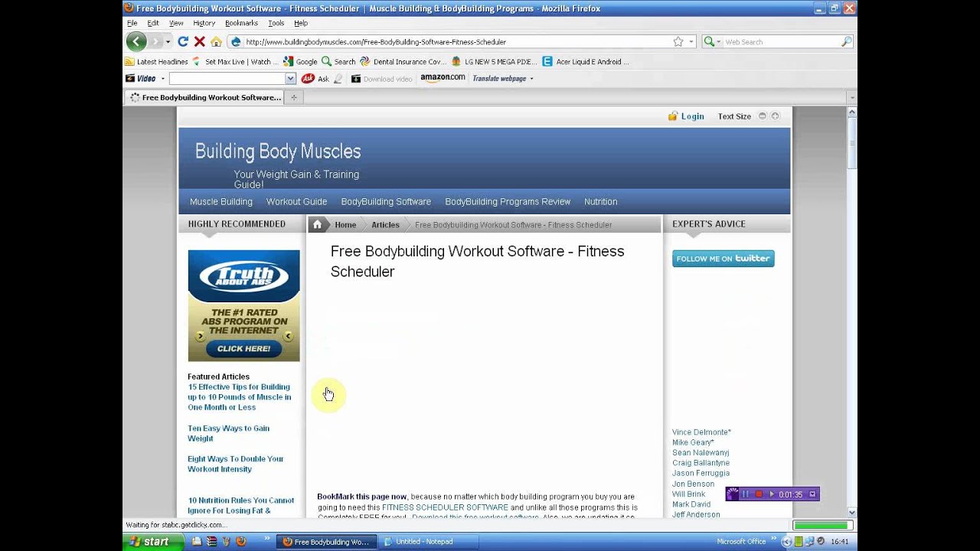Click the Vince Delmonte expert link
Screen dimensions: 980x551
click(x=701, y=432)
